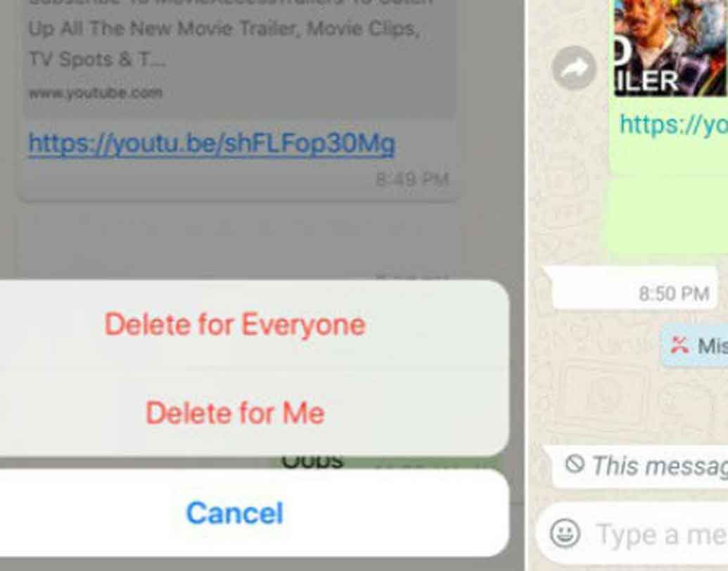
Task: Tap the Cancel button
Action: (x=235, y=513)
